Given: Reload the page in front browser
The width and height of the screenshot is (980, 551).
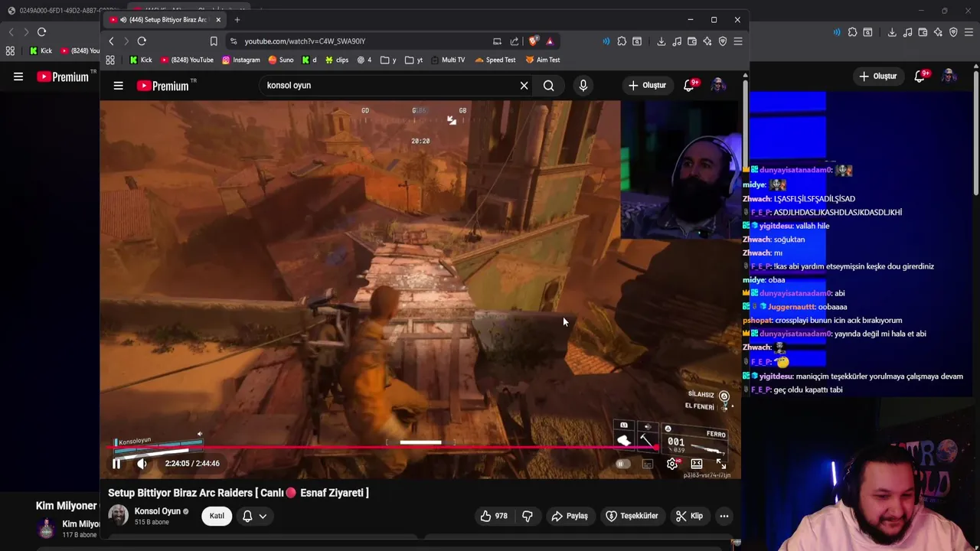Looking at the screenshot, I should 142,41.
